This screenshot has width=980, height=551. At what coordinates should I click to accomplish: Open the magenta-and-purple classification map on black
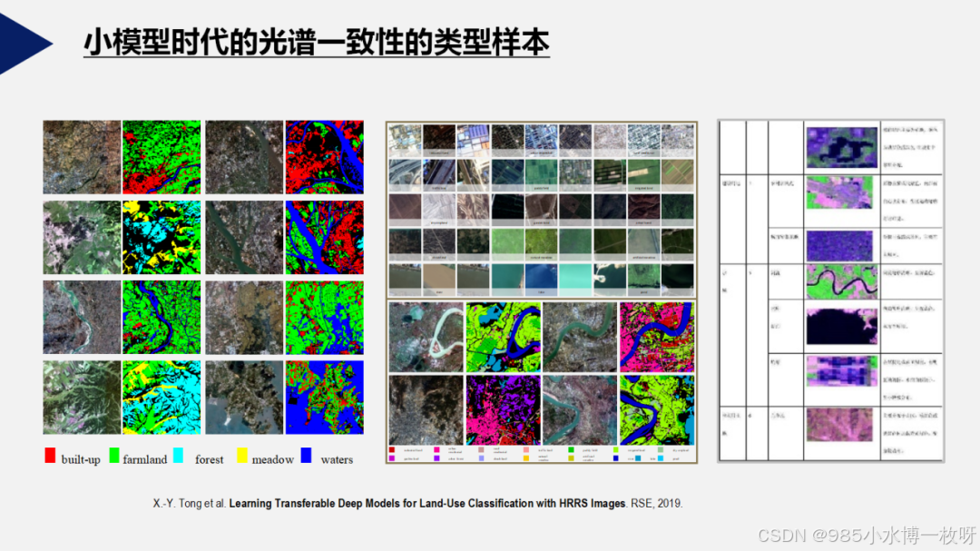coord(503,409)
